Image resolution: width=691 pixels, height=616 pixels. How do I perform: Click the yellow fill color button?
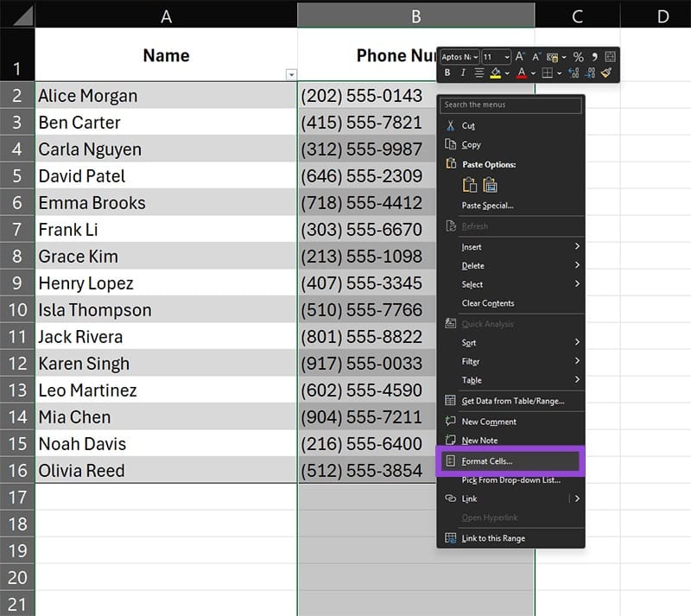tap(496, 73)
